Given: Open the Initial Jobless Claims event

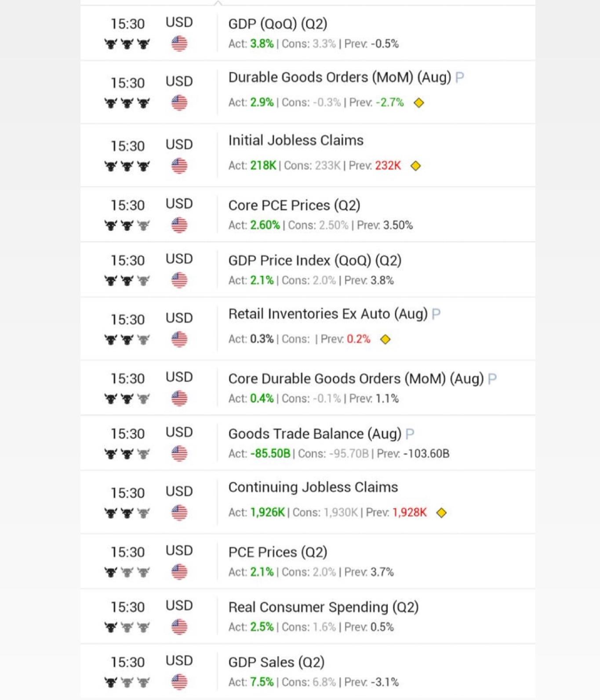Looking at the screenshot, I should tap(296, 140).
